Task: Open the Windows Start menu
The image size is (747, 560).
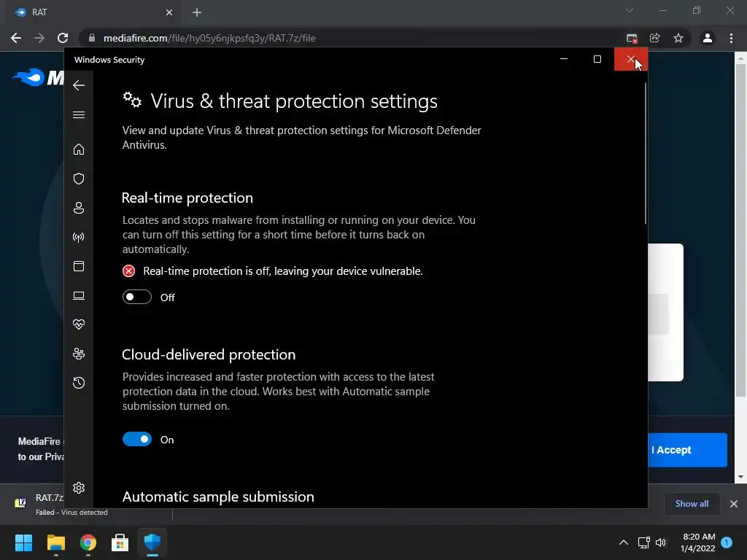Action: (23, 542)
